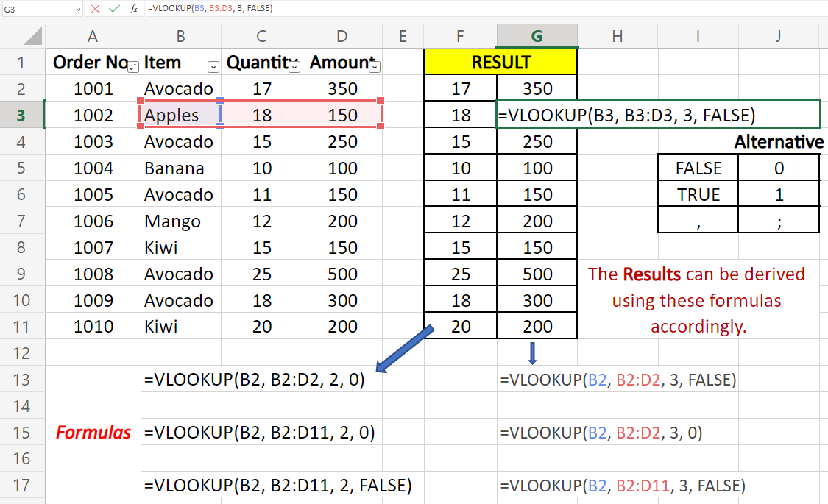Screen dimensions: 828x504
Task: Click the FALSE cell in Alternative table
Action: pos(698,168)
